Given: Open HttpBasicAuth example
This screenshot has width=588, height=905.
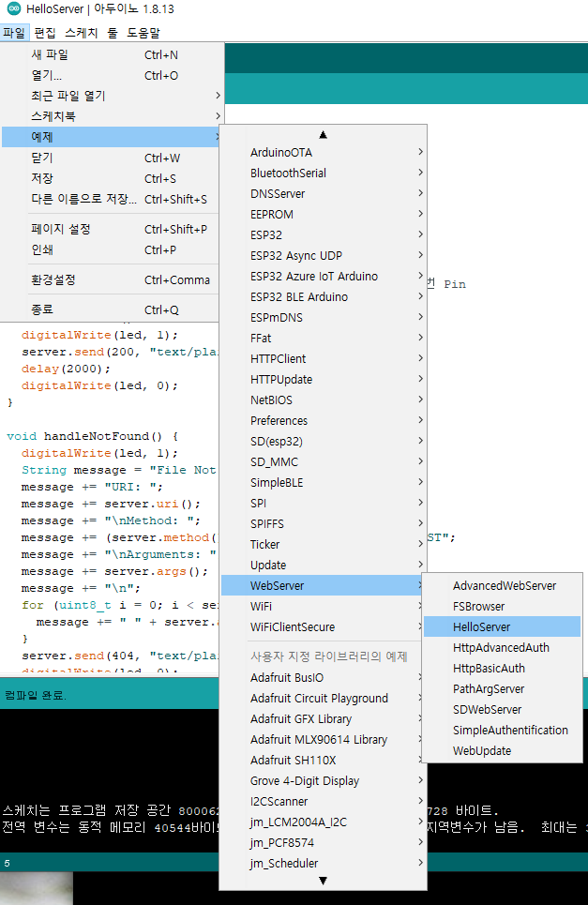Looking at the screenshot, I should [502, 669].
